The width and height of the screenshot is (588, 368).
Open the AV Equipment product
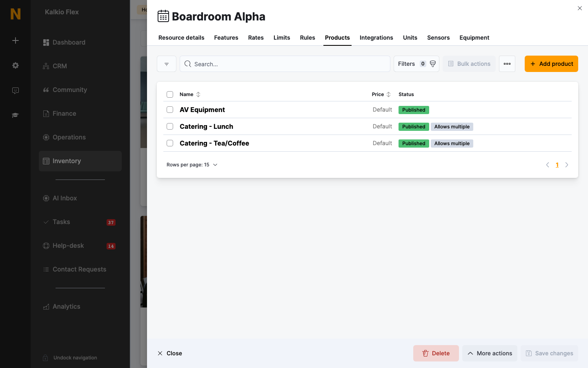click(202, 110)
